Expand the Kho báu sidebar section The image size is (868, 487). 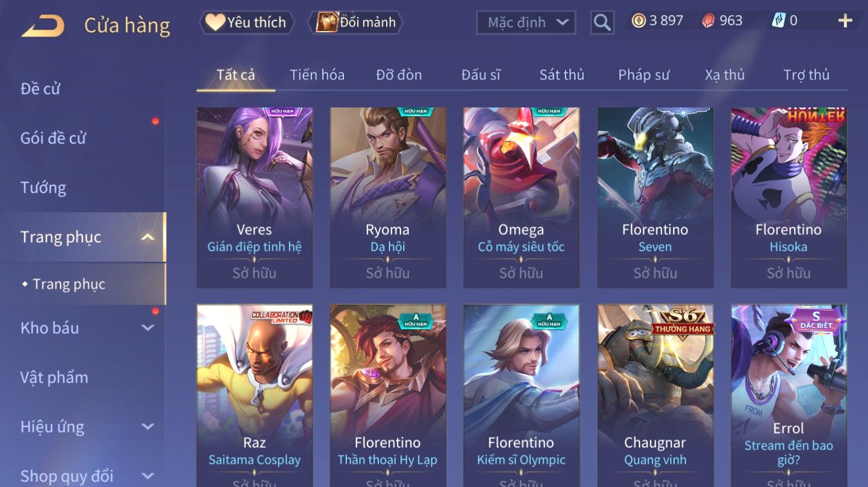click(148, 328)
